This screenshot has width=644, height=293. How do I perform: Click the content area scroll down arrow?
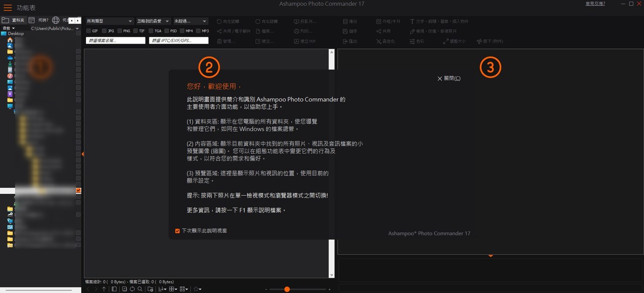332,274
